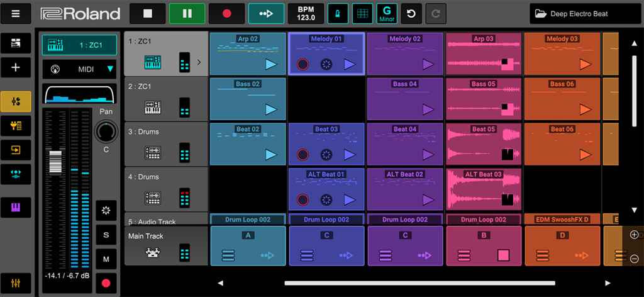Play the Bass 04 clip
The height and width of the screenshot is (297, 644).
428,109
